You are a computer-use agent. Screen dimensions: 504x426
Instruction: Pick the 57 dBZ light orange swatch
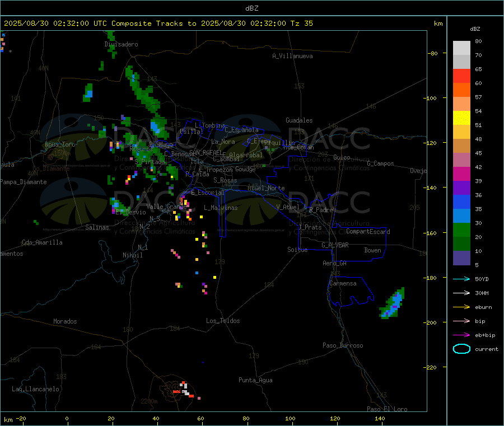coord(461,104)
